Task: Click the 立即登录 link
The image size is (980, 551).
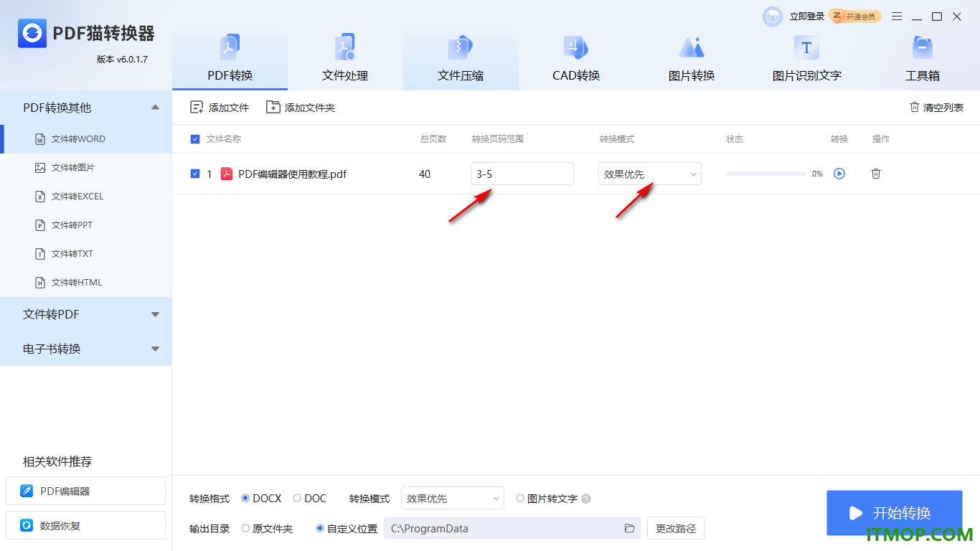Action: [807, 17]
